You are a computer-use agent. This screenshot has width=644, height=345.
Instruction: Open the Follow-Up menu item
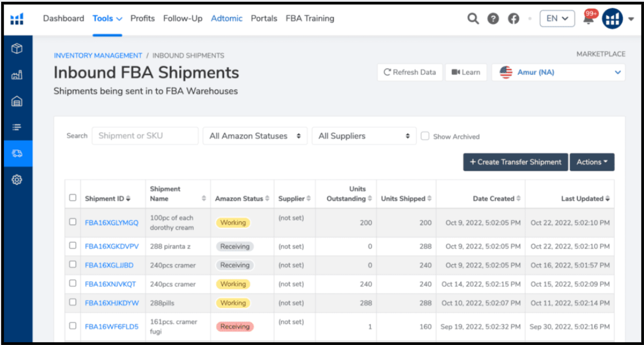[183, 19]
